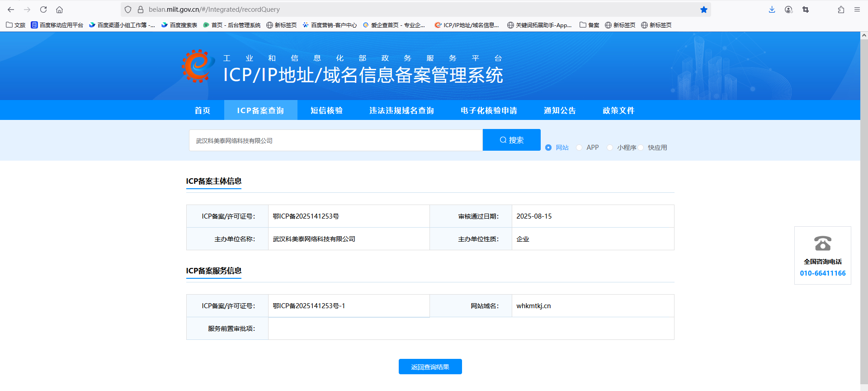The image size is (868, 391).
Task: Reload the page with refresh icon
Action: (43, 10)
